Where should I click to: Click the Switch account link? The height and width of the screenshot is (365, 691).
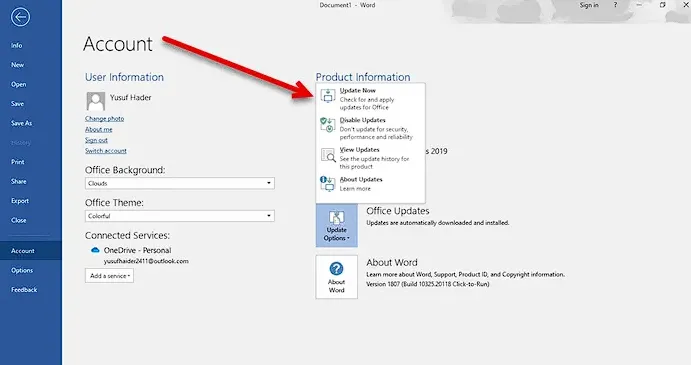click(x=106, y=151)
